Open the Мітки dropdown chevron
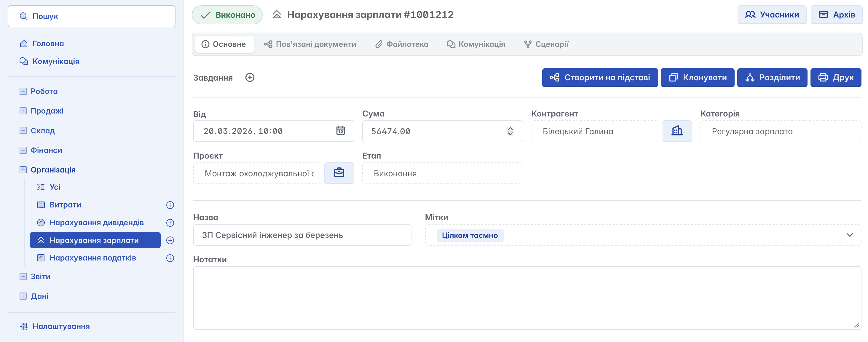The height and width of the screenshot is (342, 868). click(x=849, y=235)
